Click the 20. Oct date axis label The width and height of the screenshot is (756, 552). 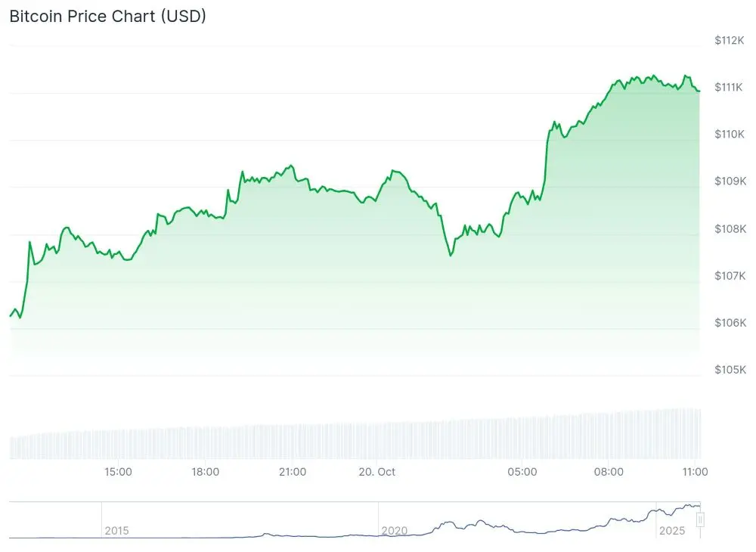coord(378,472)
